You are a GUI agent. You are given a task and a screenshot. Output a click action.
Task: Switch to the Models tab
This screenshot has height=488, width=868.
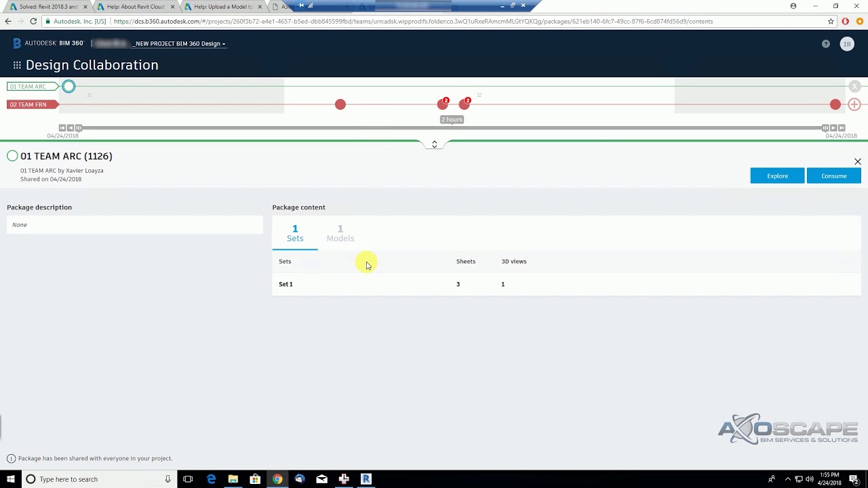pyautogui.click(x=340, y=233)
